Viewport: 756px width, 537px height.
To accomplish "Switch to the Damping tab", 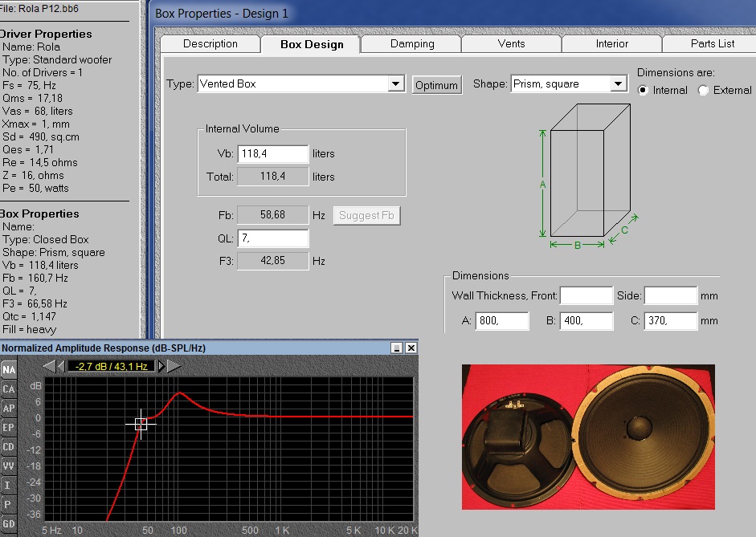I will pyautogui.click(x=412, y=44).
